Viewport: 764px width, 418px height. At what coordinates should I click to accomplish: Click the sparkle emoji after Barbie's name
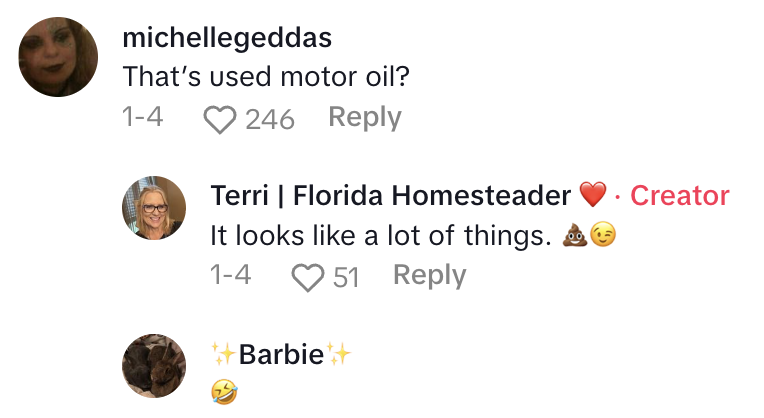point(340,354)
